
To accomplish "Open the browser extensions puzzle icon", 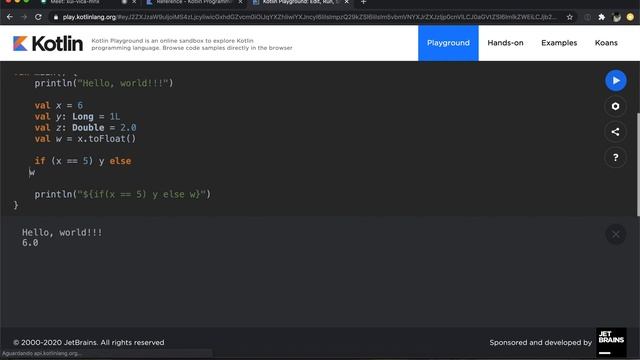I will [x=601, y=17].
